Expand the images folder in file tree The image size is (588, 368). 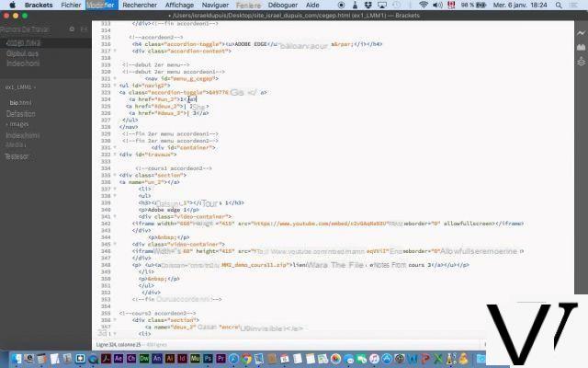tap(17, 124)
